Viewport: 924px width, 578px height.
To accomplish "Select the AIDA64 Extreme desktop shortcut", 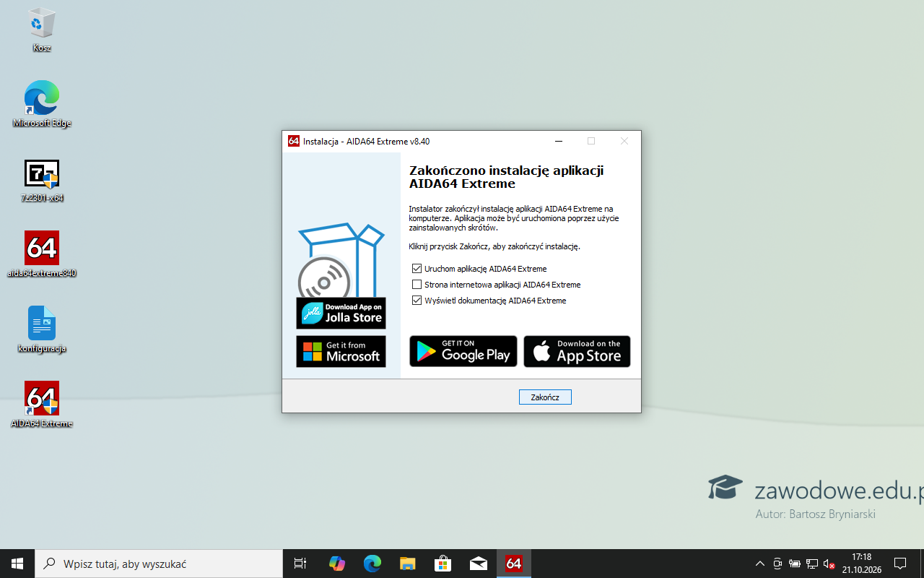I will pos(42,405).
